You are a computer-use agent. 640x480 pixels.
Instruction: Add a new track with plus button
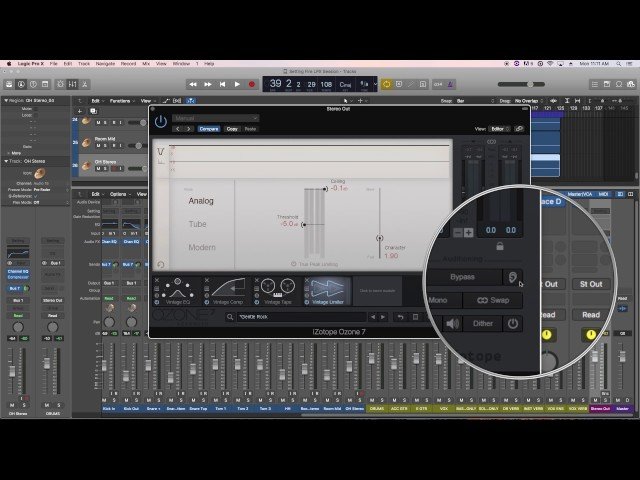click(x=80, y=111)
